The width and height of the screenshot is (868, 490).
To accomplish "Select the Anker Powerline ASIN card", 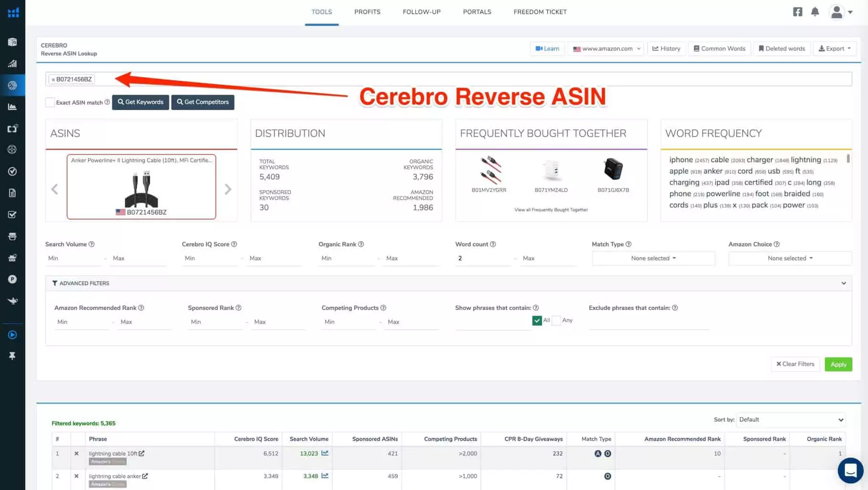I will click(142, 187).
